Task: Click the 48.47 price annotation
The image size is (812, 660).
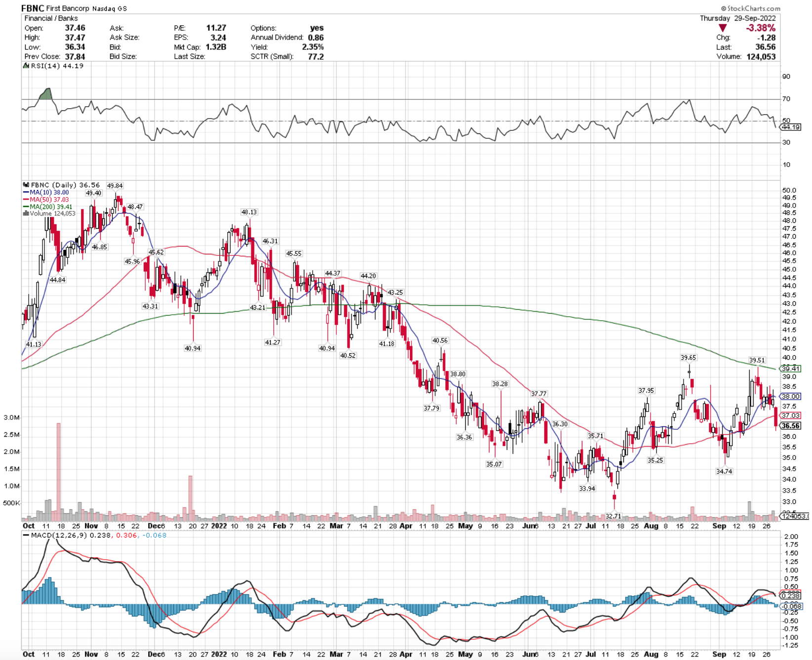Action: pos(135,207)
